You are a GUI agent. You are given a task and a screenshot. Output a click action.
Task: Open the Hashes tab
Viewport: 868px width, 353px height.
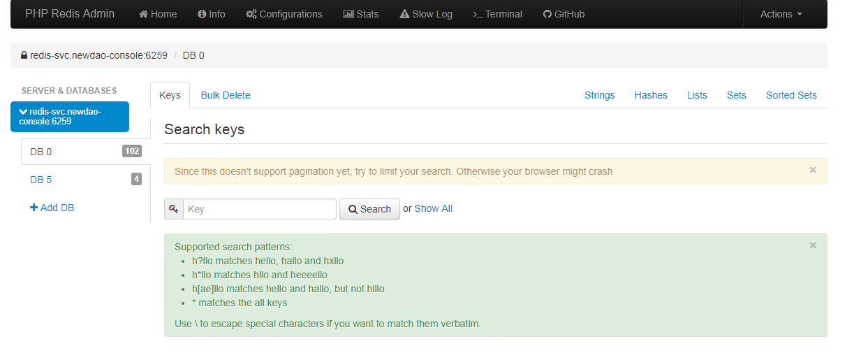(650, 95)
